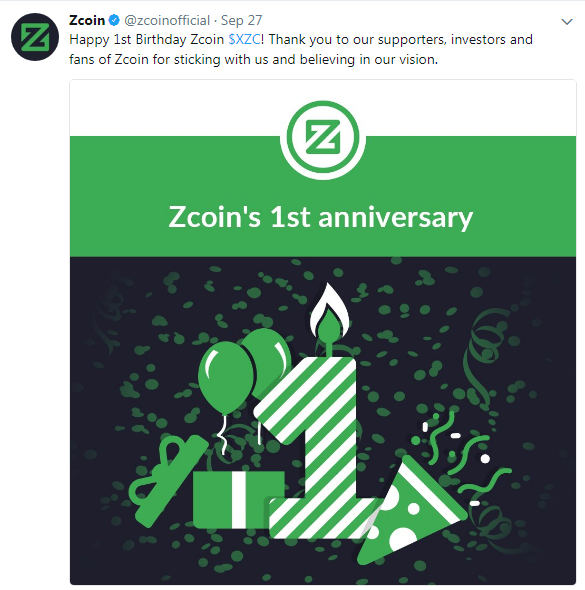Click the front green balloon

(x=226, y=377)
